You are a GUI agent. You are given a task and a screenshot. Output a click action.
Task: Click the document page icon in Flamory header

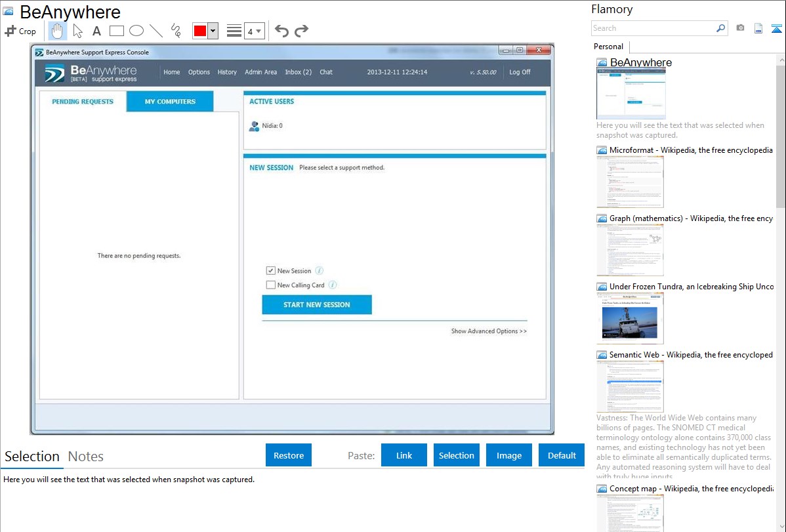758,28
